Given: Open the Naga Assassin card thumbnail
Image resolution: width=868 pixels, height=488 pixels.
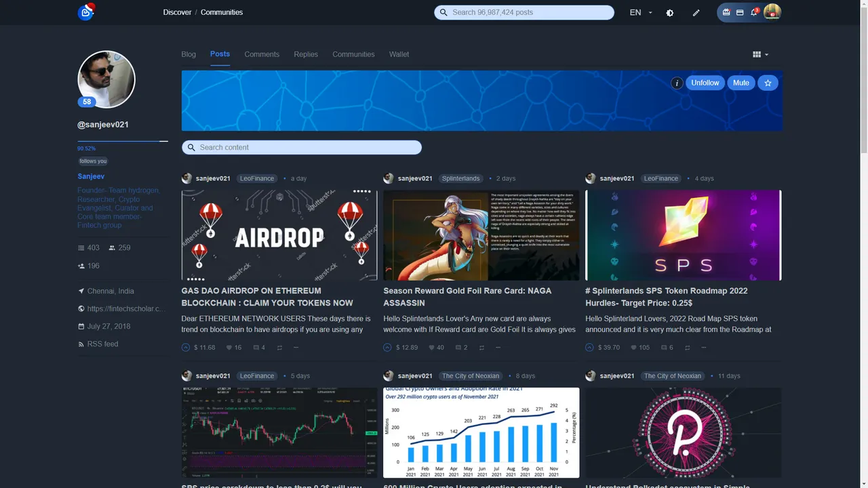Looking at the screenshot, I should 481,235.
